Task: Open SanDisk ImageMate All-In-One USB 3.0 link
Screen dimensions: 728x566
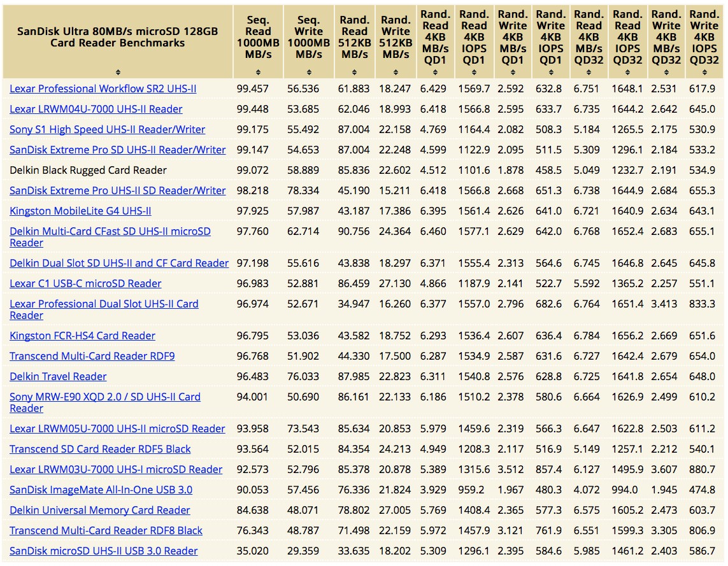Action: point(101,490)
